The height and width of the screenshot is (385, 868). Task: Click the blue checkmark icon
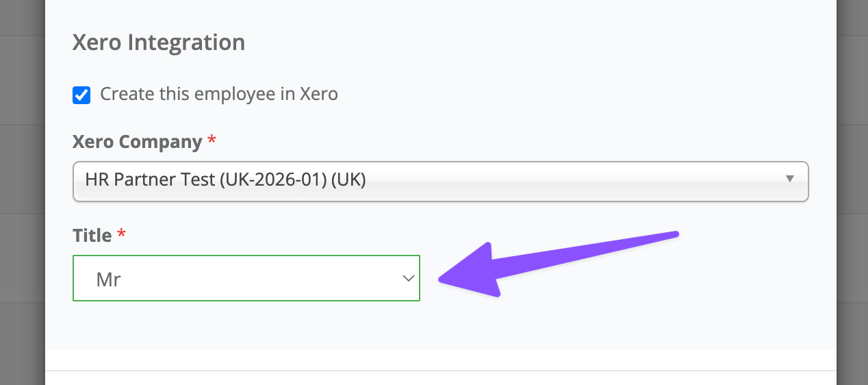pyautogui.click(x=81, y=95)
